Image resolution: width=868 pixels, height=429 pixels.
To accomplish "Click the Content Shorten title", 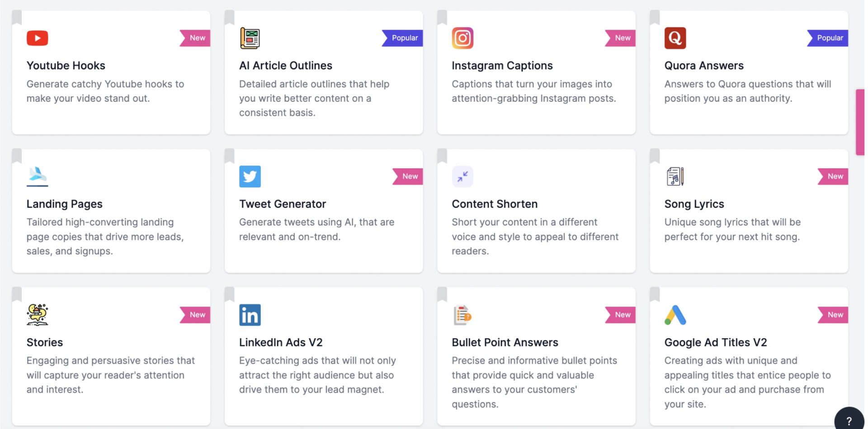I will [x=494, y=204].
